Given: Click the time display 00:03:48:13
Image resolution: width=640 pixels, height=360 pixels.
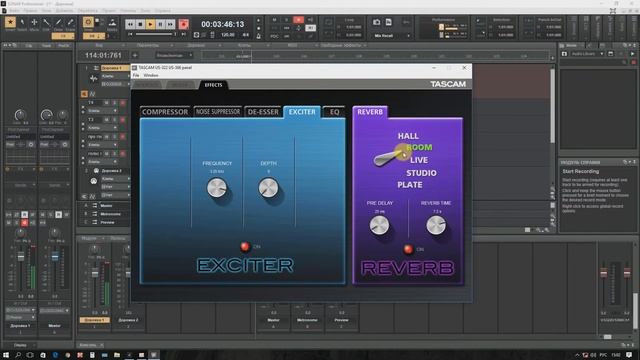Looking at the screenshot, I should coord(222,24).
